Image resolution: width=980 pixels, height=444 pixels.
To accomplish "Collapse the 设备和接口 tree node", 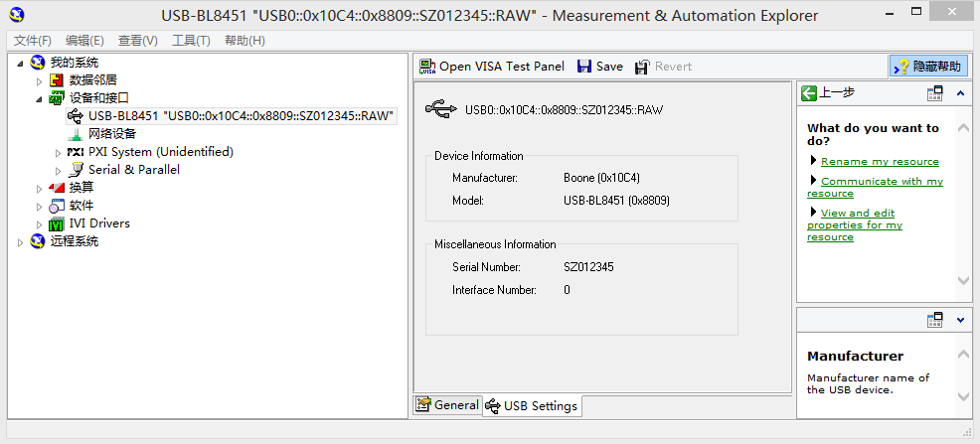I will (x=40, y=98).
